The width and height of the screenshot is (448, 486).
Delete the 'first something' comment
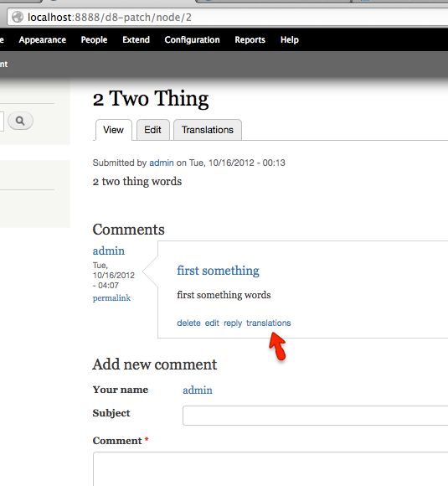coord(188,323)
